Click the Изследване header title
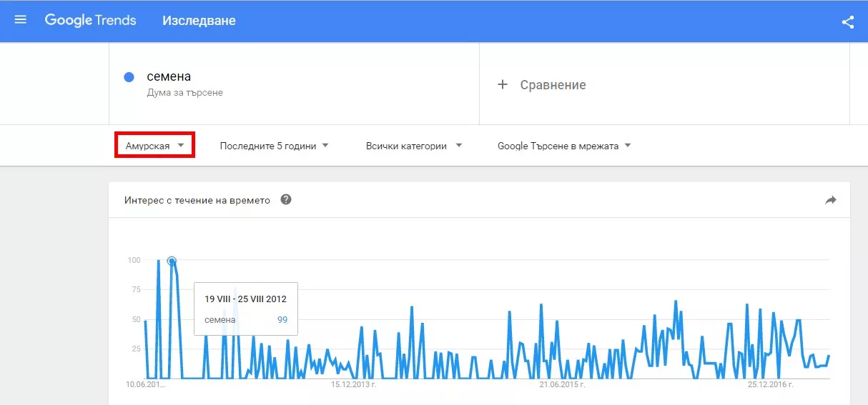Viewport: 868px width, 405px height. (199, 21)
